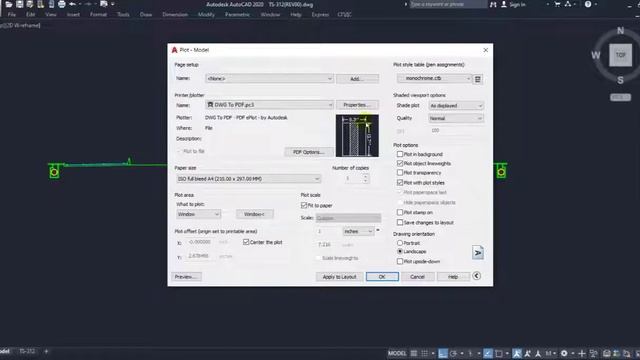Open the Express menu

[x=320, y=15]
